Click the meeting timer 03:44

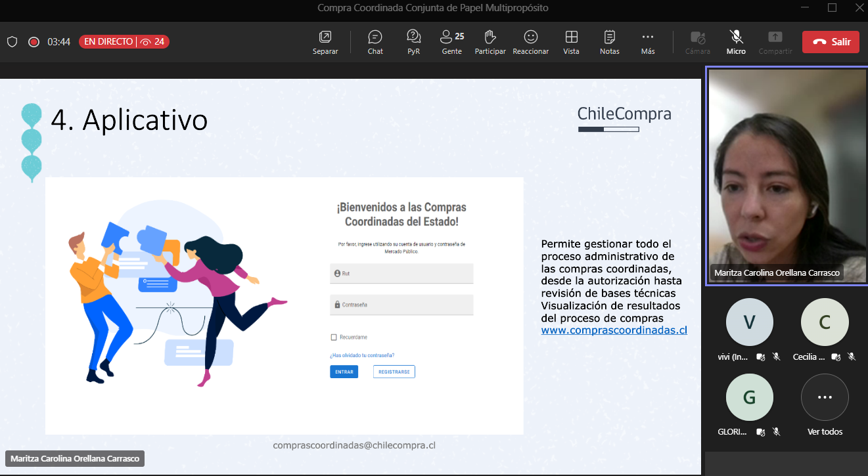click(x=59, y=42)
